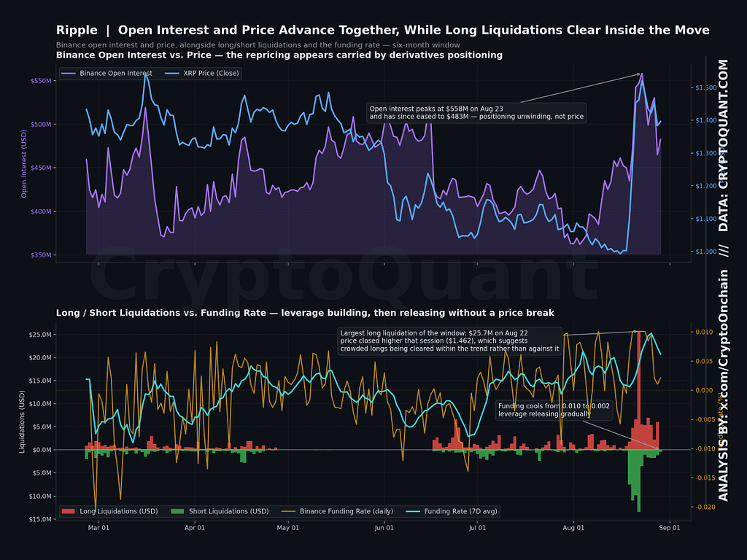The height and width of the screenshot is (560, 747).
Task: Click the Funding Rate (7D avg) legend label
Action: pyautogui.click(x=461, y=511)
